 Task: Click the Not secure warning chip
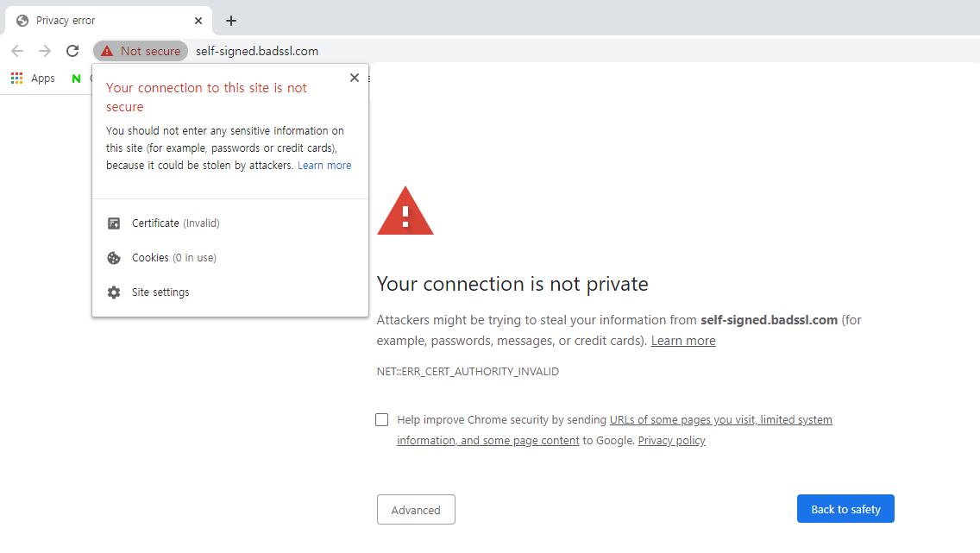[x=141, y=51]
